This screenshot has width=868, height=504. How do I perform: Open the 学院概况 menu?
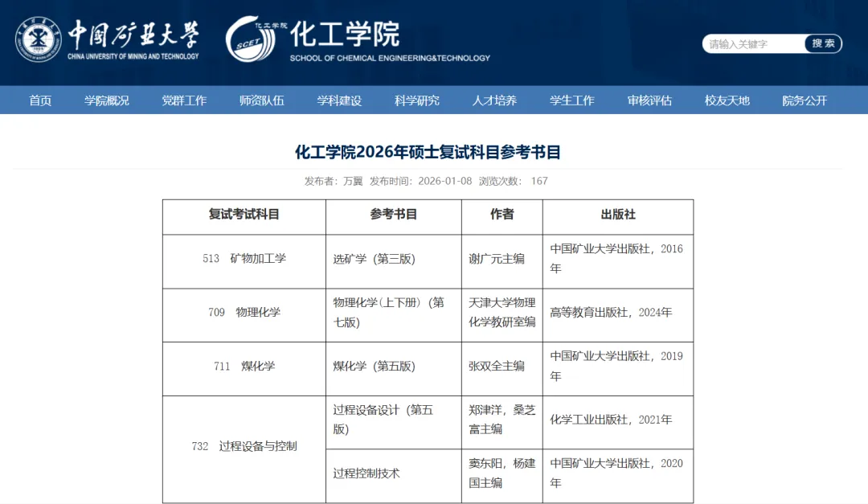coord(106,100)
